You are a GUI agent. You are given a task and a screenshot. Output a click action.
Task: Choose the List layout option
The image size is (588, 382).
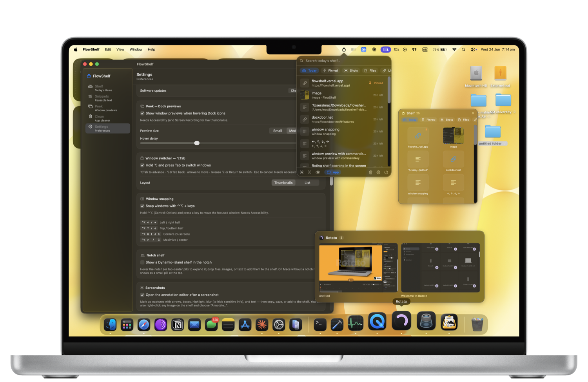coord(307,183)
